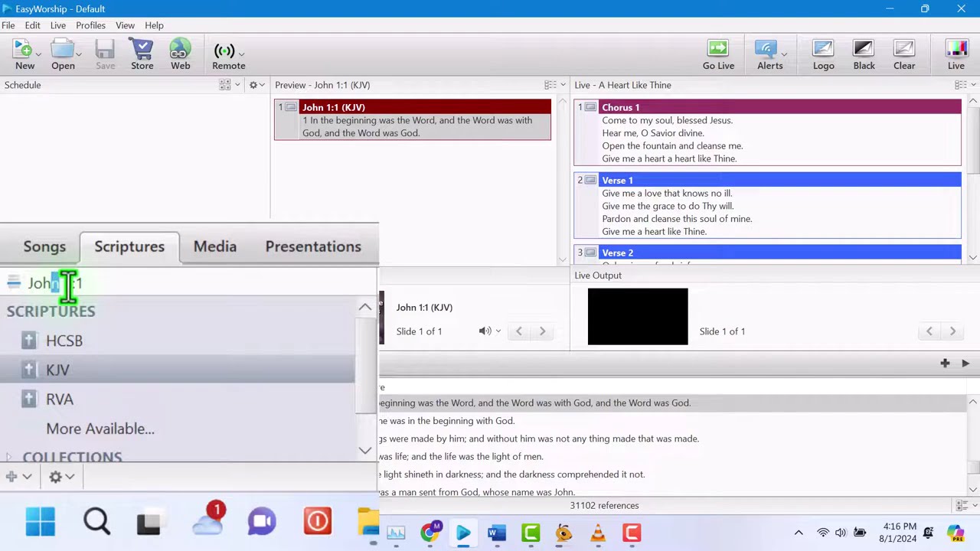The width and height of the screenshot is (980, 551).
Task: Toggle the Black screen output button
Action: pyautogui.click(x=864, y=55)
